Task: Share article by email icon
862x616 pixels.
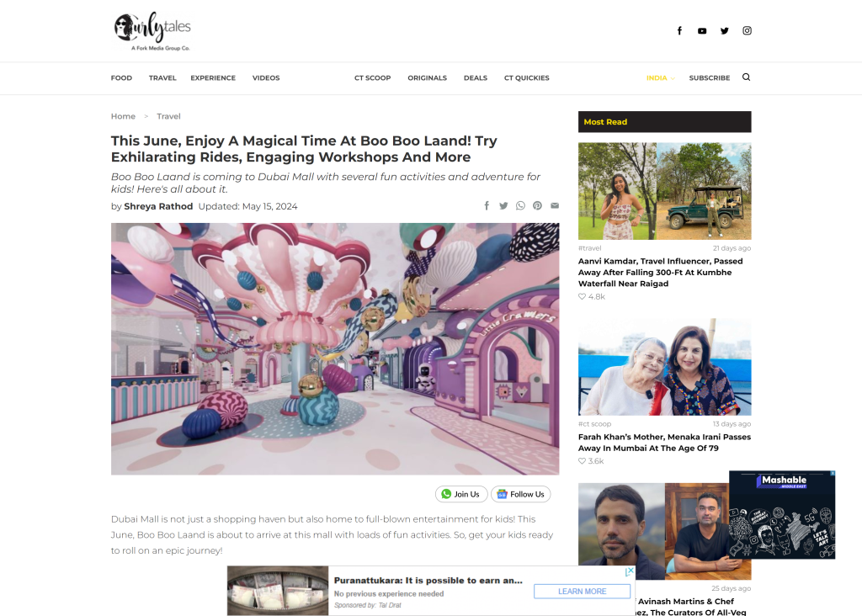Action: point(555,205)
